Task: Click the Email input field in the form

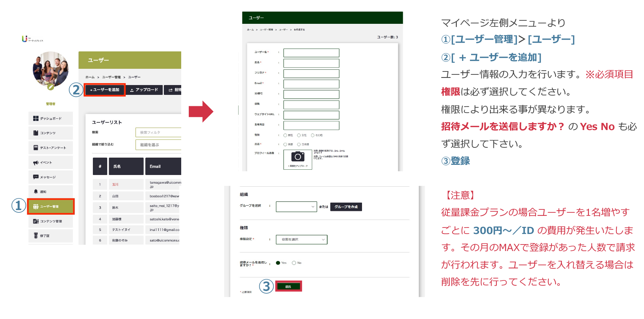Action: click(311, 84)
